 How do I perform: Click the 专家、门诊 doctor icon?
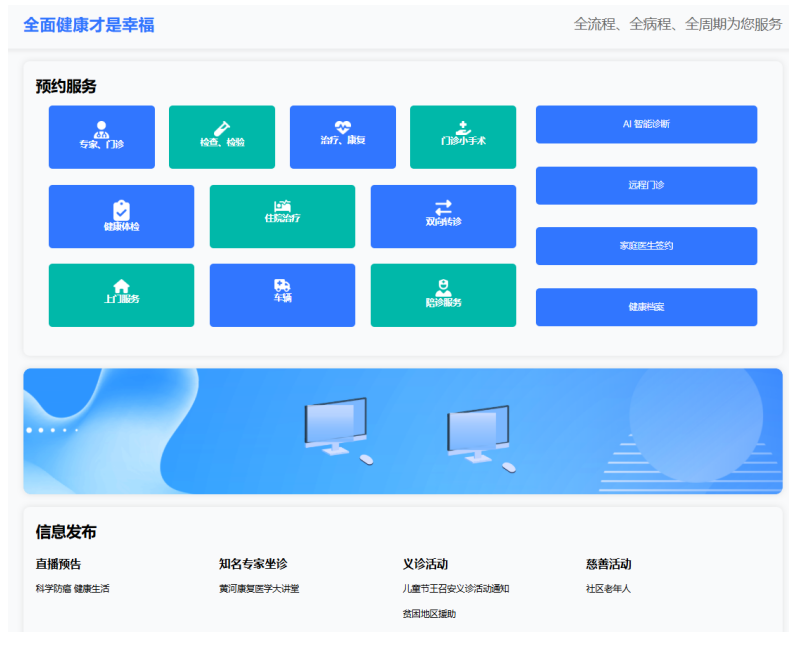(101, 129)
